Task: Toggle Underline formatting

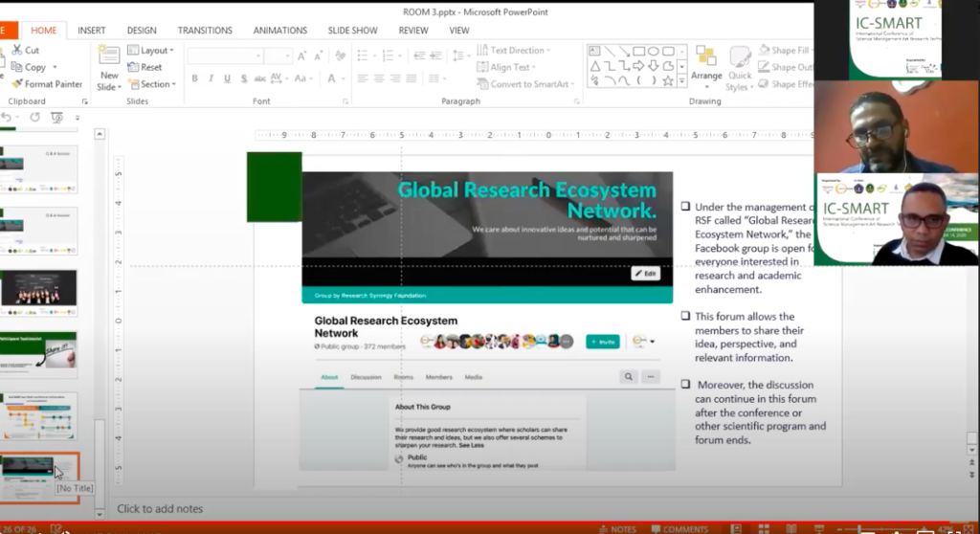Action: point(227,78)
